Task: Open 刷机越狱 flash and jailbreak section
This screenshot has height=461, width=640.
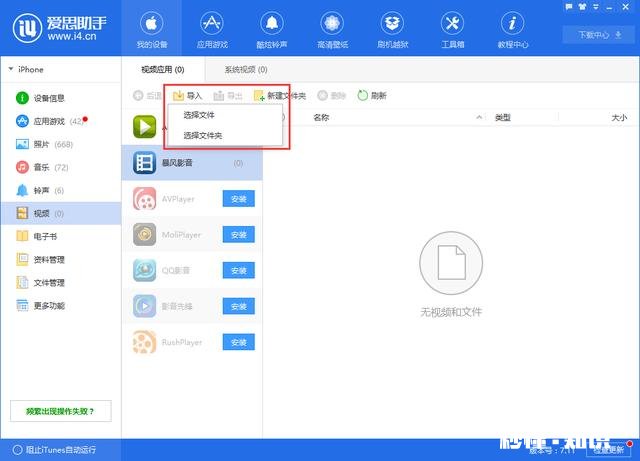Action: [392, 30]
